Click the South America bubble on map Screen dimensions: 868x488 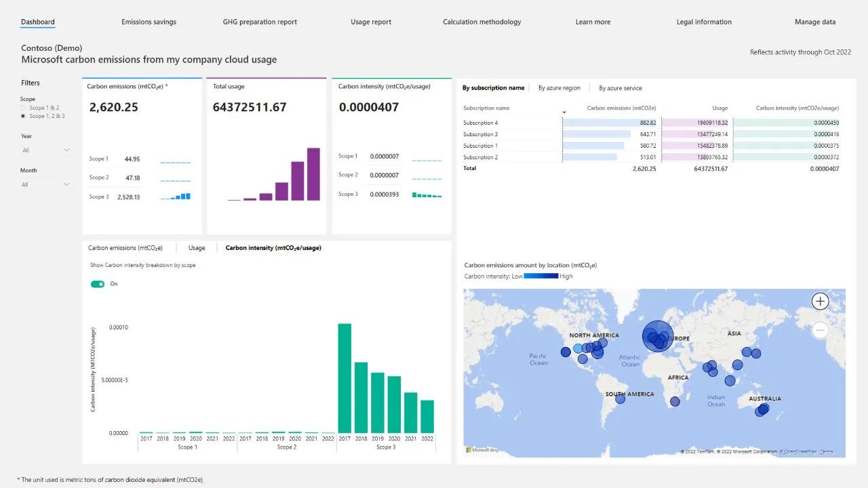tap(620, 399)
